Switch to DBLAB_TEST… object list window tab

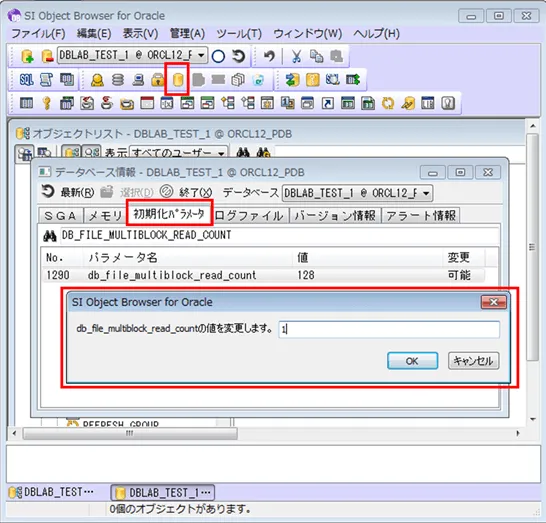(51, 492)
